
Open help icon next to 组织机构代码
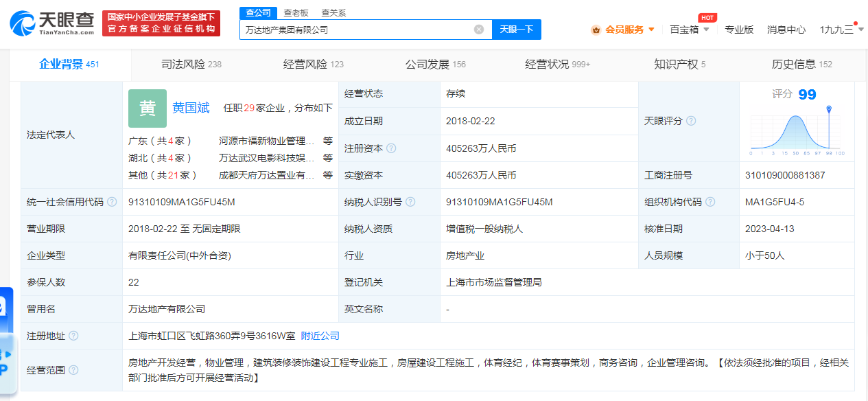tap(710, 202)
